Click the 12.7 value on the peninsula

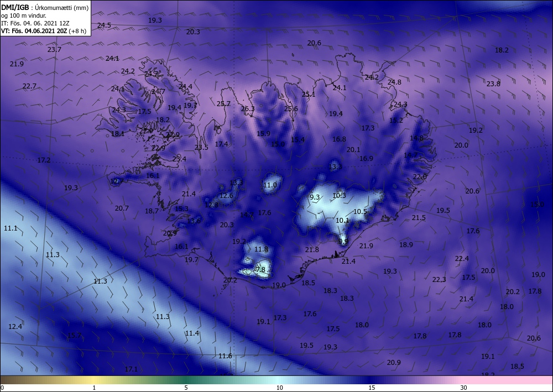(x=117, y=181)
